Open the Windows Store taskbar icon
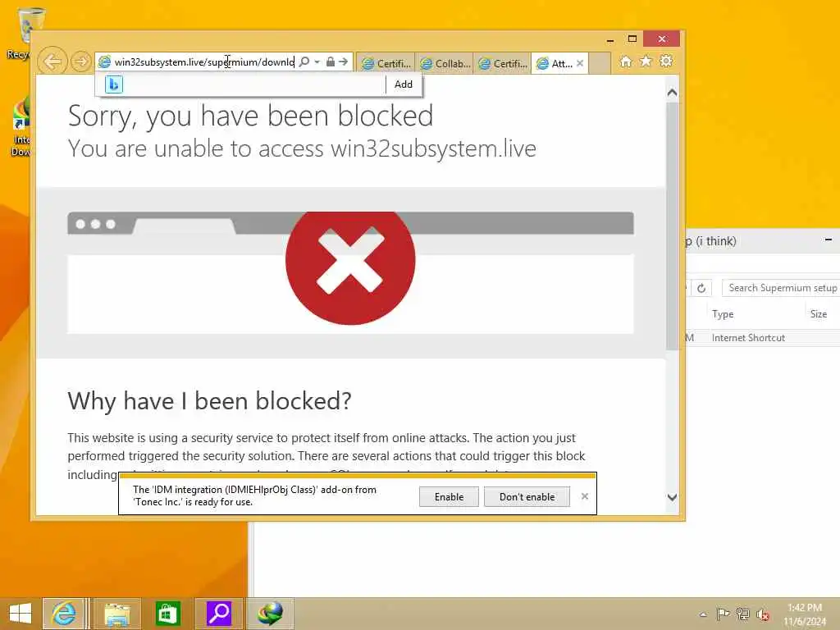Viewport: 840px width, 630px height. pos(167,614)
